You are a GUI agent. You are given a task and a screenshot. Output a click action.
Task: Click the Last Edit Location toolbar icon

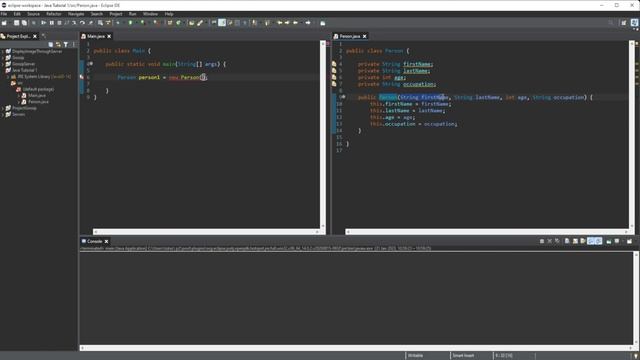click(x=280, y=23)
